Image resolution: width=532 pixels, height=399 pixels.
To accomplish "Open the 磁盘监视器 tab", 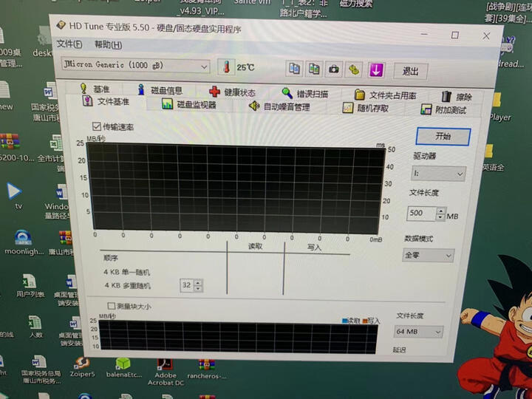I will pos(189,104).
